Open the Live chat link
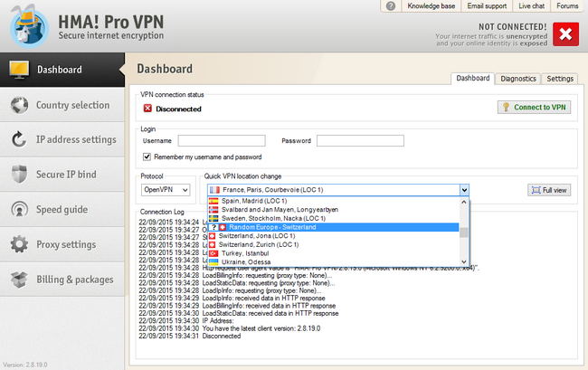The width and height of the screenshot is (588, 370). click(x=531, y=6)
